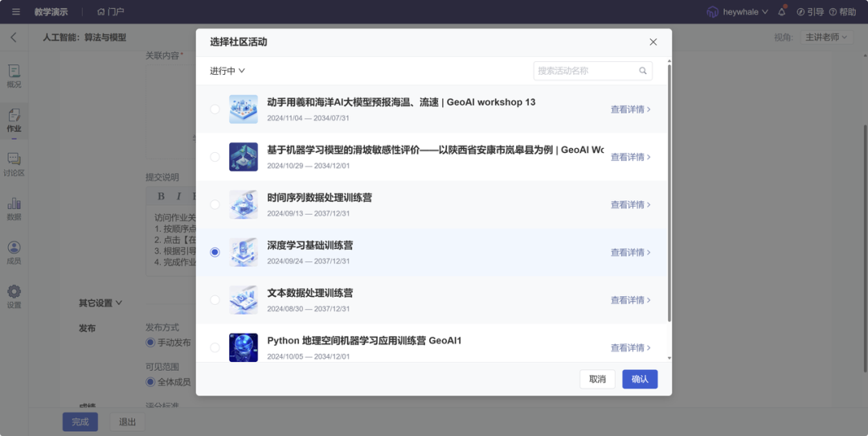The image size is (868, 436).
Task: Click the heywhale logo icon
Action: click(712, 11)
